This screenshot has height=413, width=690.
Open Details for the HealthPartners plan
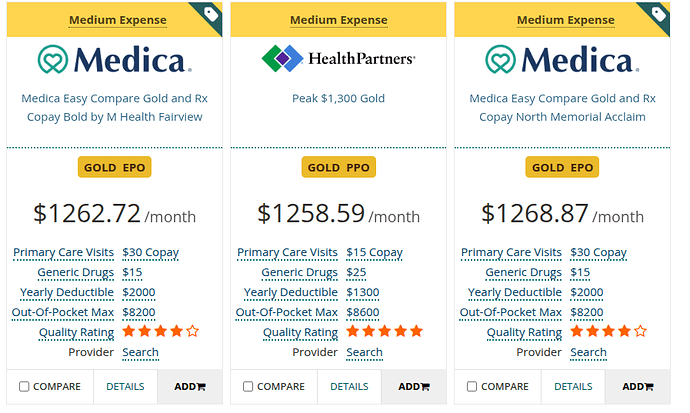click(x=349, y=386)
